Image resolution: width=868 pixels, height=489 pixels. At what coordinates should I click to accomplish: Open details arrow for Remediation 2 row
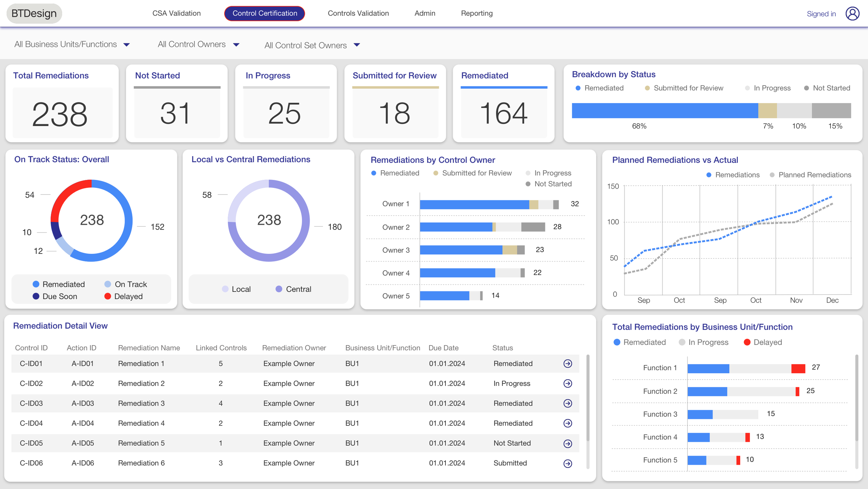568,383
